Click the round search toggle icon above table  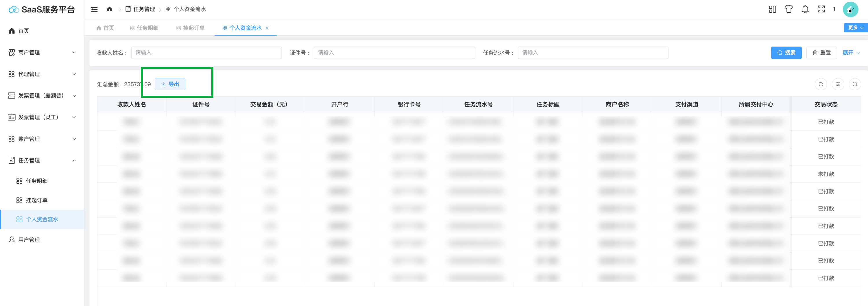pos(854,84)
